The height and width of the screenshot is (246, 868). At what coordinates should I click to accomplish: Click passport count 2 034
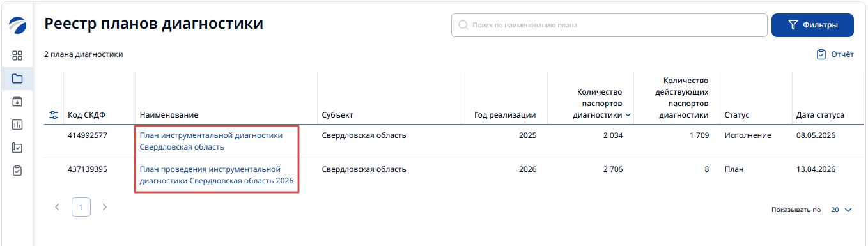(x=612, y=135)
